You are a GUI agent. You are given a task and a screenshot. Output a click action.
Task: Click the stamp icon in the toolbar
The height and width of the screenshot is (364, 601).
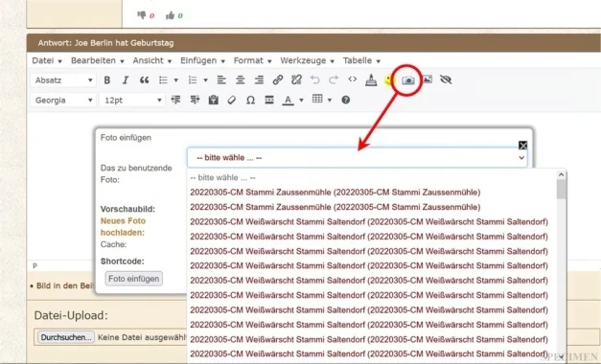(371, 80)
